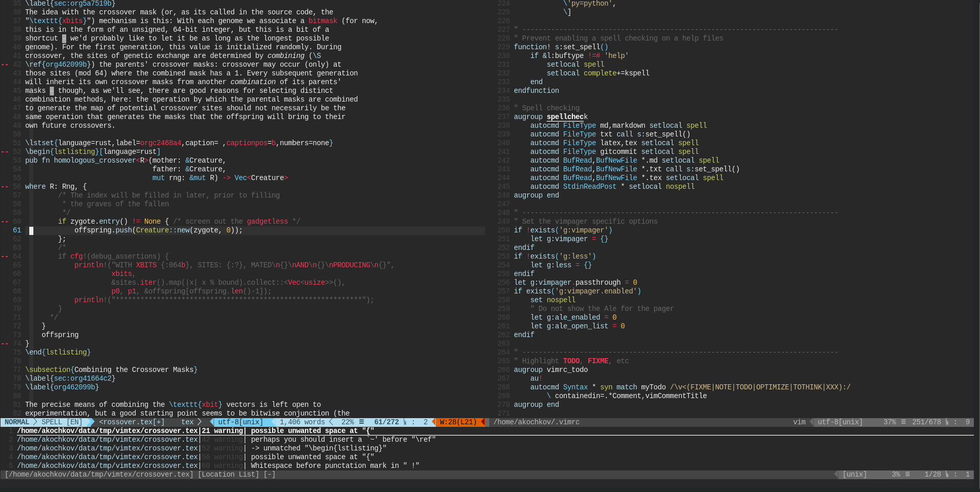The height and width of the screenshot is (492, 980).
Task: Toggle the warning sign beside line 60
Action: (4, 221)
